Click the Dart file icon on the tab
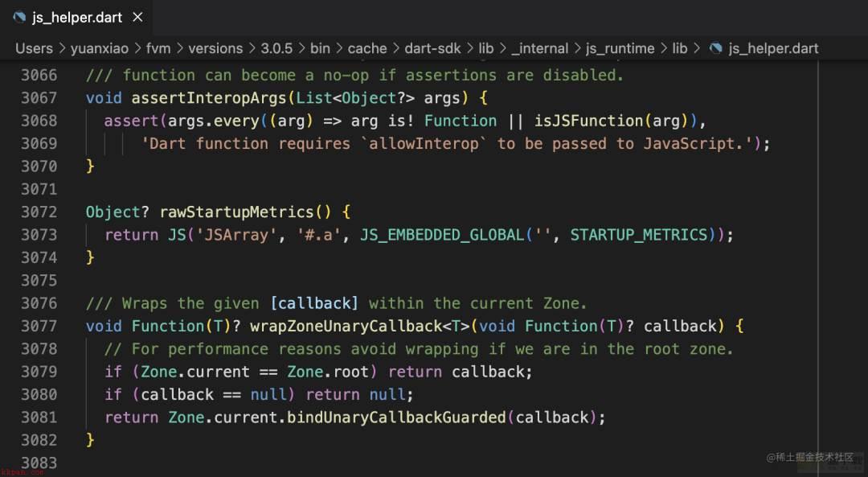868x477 pixels. [19, 17]
